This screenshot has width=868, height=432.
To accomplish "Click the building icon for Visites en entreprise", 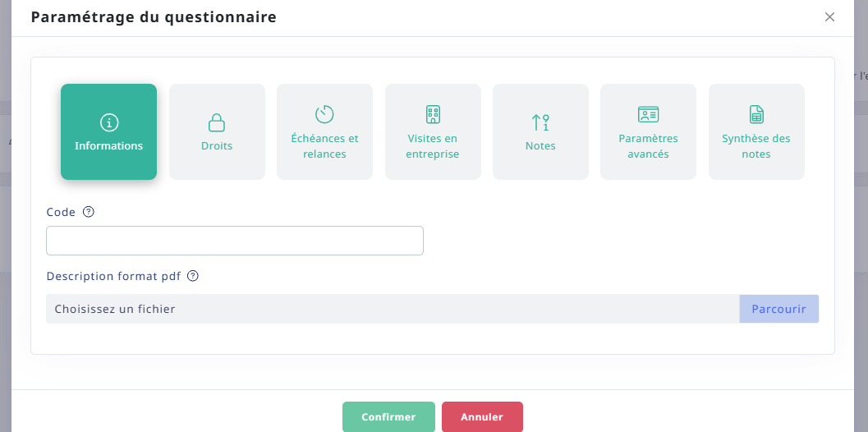I will pos(433,114).
